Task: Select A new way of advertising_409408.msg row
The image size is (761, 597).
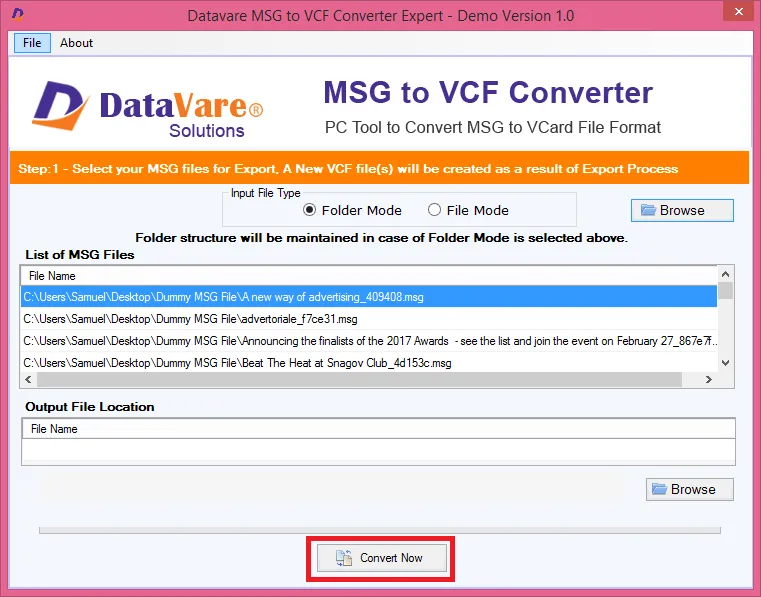Action: [369, 297]
